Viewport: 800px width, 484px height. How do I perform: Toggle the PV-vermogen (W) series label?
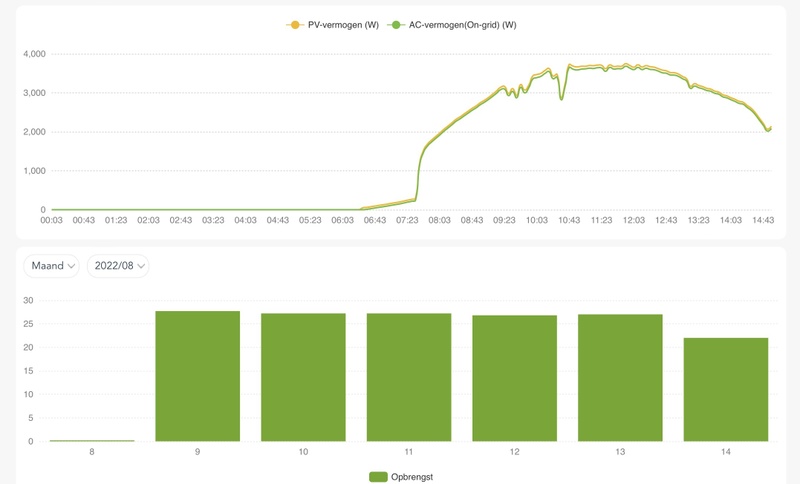342,24
